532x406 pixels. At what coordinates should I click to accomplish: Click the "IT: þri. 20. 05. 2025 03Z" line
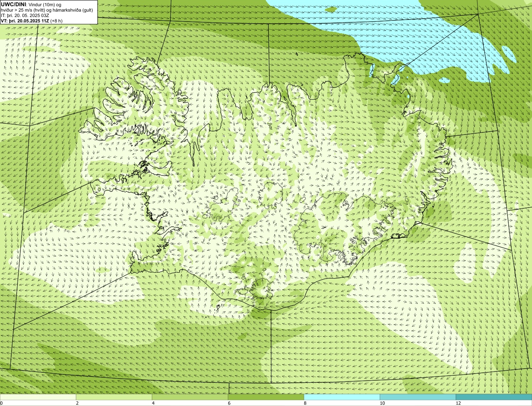(25, 16)
